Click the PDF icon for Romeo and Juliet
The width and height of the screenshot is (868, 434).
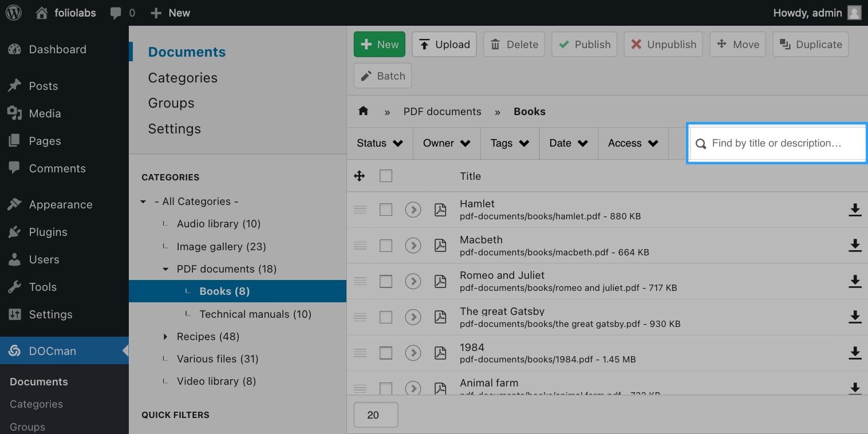(x=440, y=281)
